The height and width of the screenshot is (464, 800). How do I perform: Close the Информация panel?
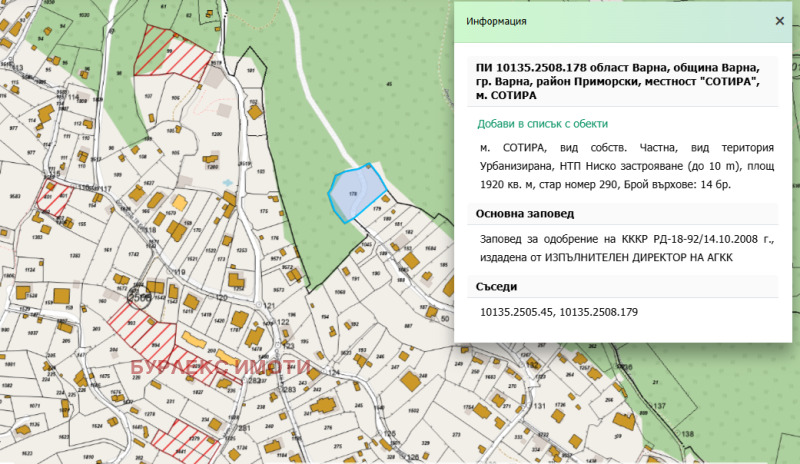tap(780, 21)
